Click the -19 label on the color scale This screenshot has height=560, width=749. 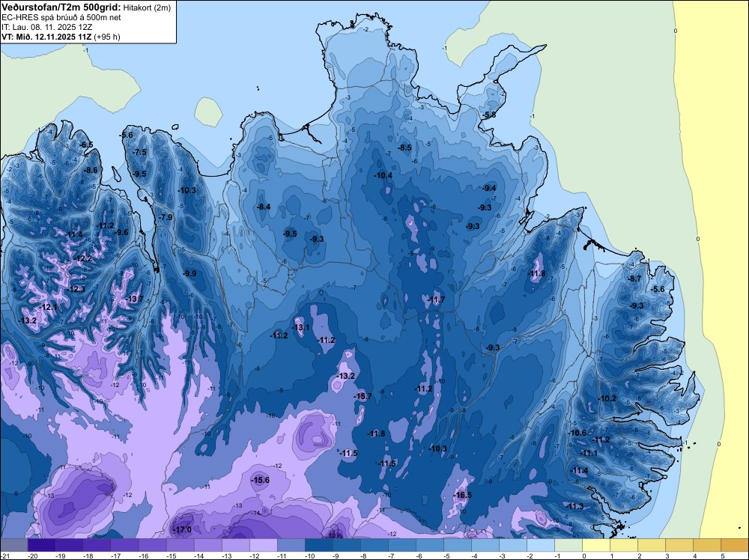click(61, 556)
